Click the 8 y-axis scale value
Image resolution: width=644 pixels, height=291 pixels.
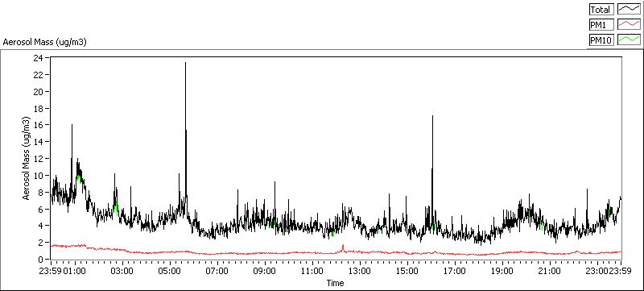41,193
